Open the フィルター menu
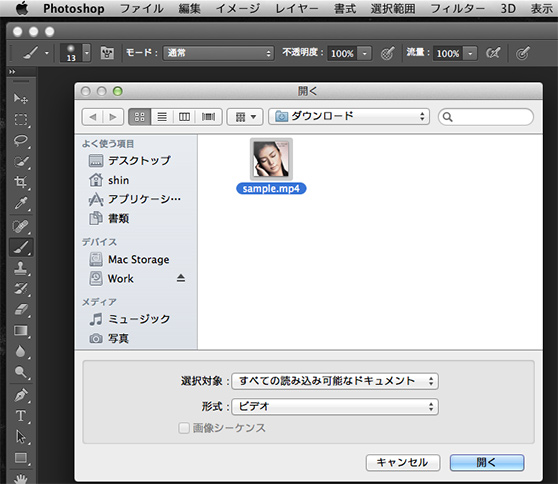Screen dimensions: 558x484 457,8
